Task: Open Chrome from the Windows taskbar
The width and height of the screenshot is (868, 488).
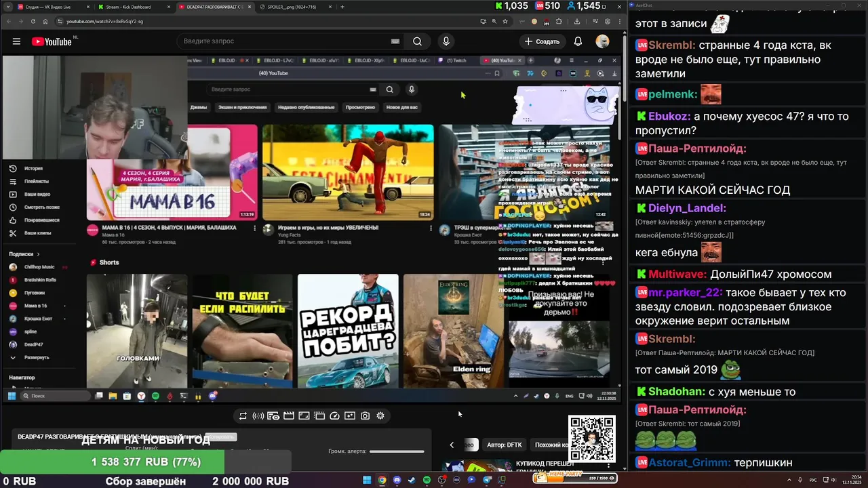Action: (x=382, y=480)
